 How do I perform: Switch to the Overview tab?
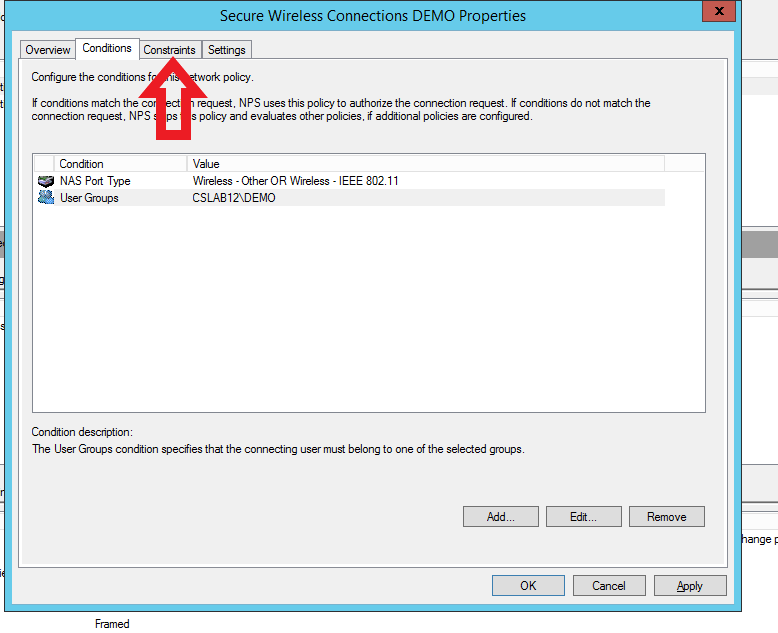pos(48,50)
